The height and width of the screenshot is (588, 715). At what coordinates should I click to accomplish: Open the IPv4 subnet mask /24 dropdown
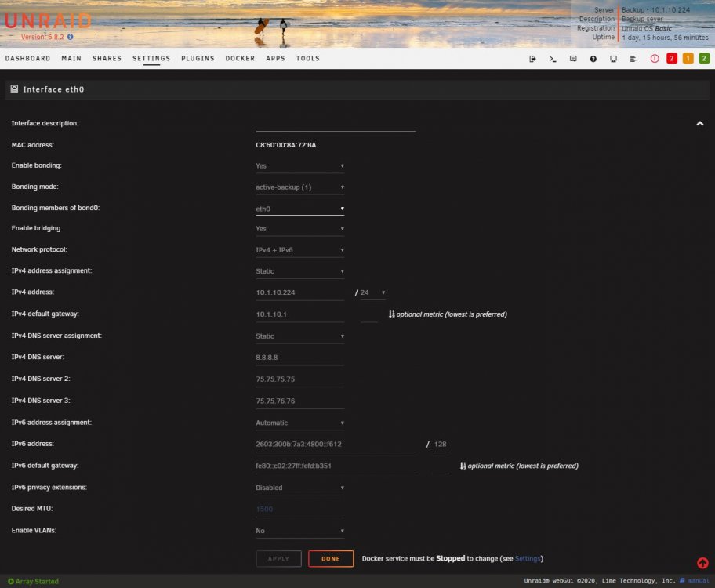pos(373,293)
